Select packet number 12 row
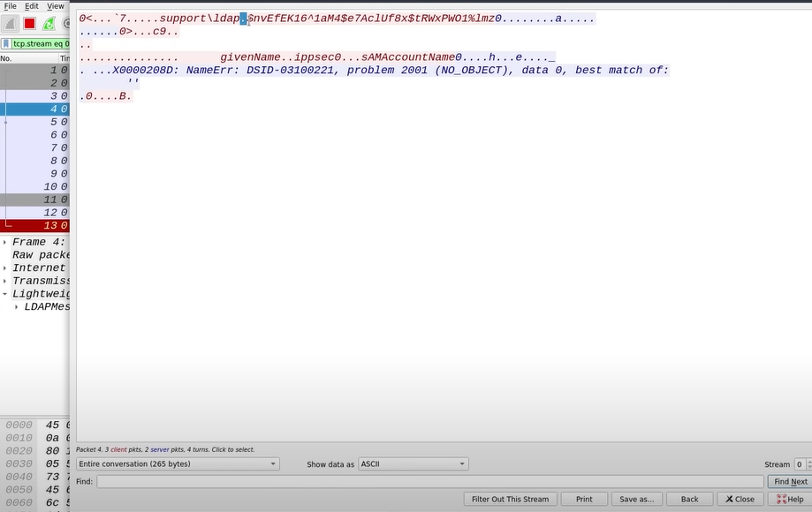 pyautogui.click(x=34, y=212)
